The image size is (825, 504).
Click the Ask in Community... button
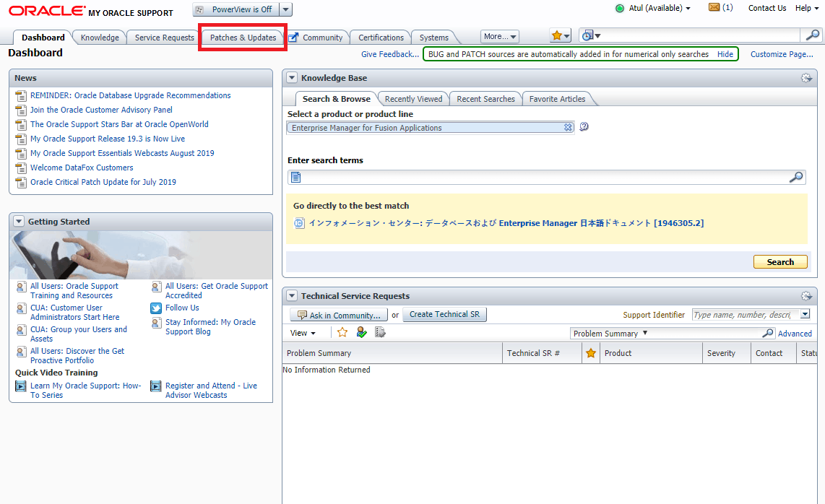[339, 315]
